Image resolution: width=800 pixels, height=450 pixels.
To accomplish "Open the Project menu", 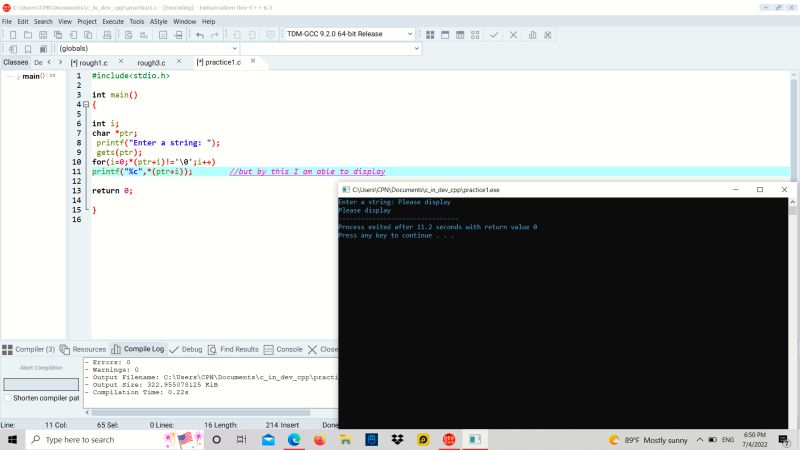I will click(x=87, y=21).
